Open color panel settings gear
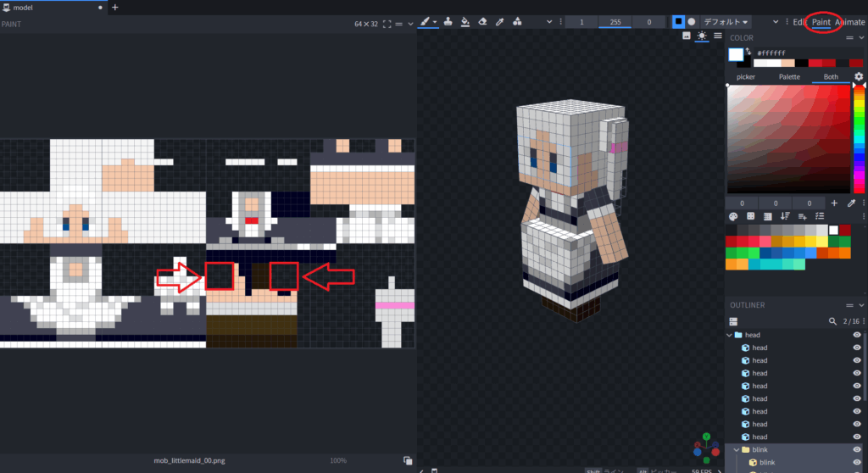868x473 pixels. (x=859, y=77)
